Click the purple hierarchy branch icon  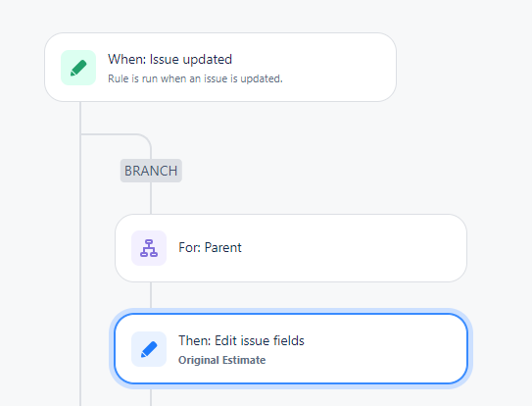click(149, 248)
